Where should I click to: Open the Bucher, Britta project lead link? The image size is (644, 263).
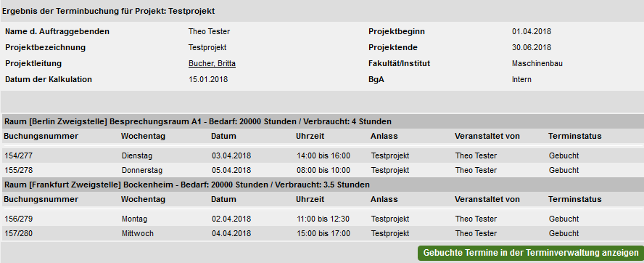pos(212,63)
